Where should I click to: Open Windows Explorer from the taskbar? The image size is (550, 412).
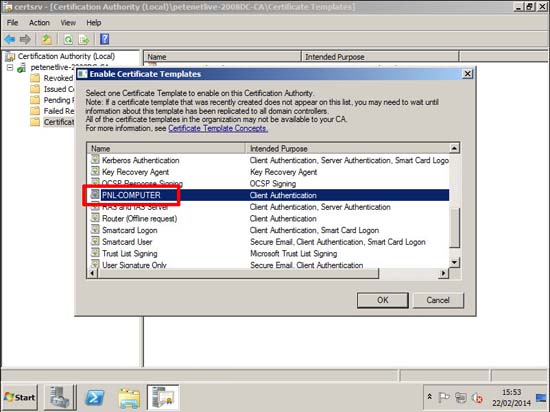click(x=129, y=398)
